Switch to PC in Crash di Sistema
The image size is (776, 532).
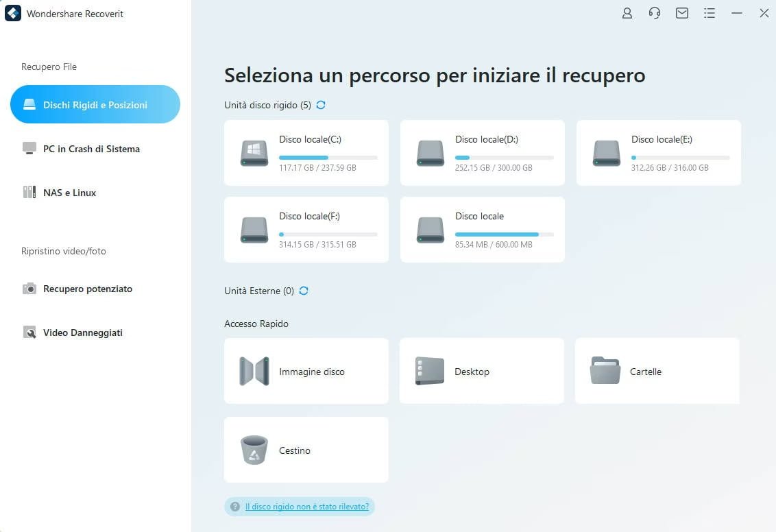click(x=91, y=149)
